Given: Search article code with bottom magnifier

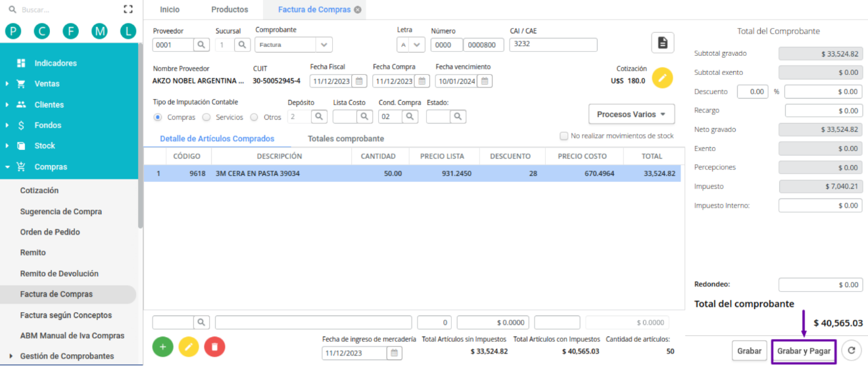Looking at the screenshot, I should pos(202,322).
